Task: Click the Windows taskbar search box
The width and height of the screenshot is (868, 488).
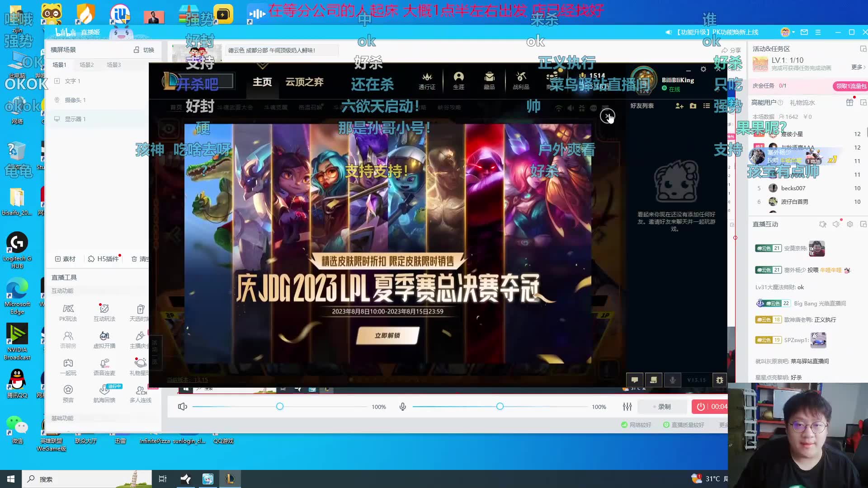Action: coord(87,479)
